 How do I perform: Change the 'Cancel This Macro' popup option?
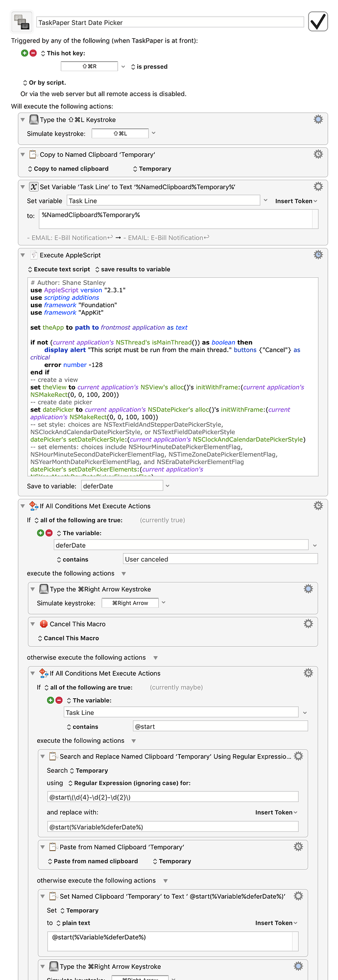(x=68, y=638)
